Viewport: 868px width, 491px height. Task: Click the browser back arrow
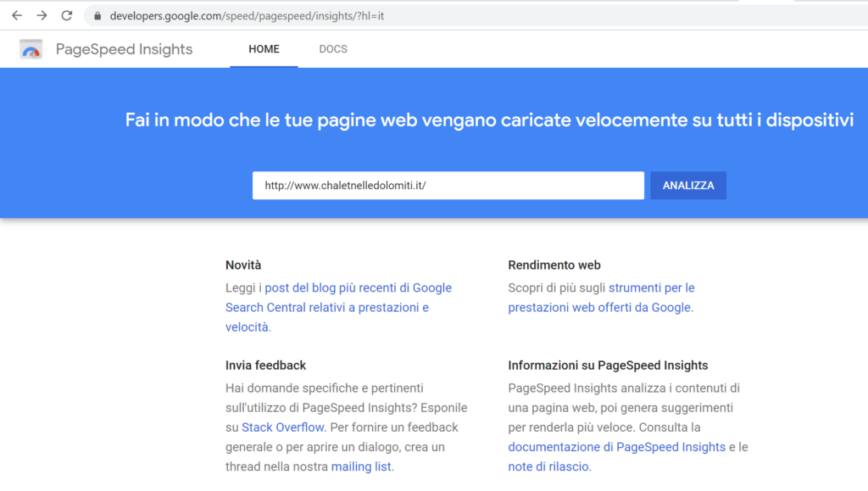click(x=17, y=15)
